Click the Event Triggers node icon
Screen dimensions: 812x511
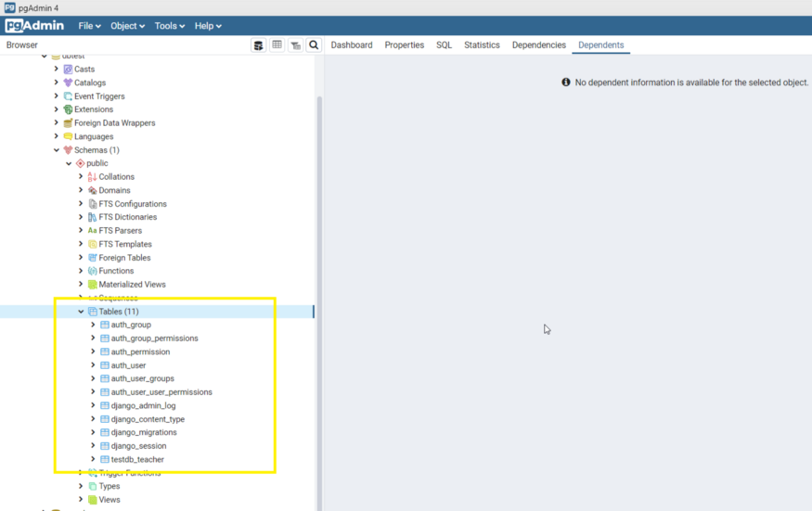click(68, 96)
